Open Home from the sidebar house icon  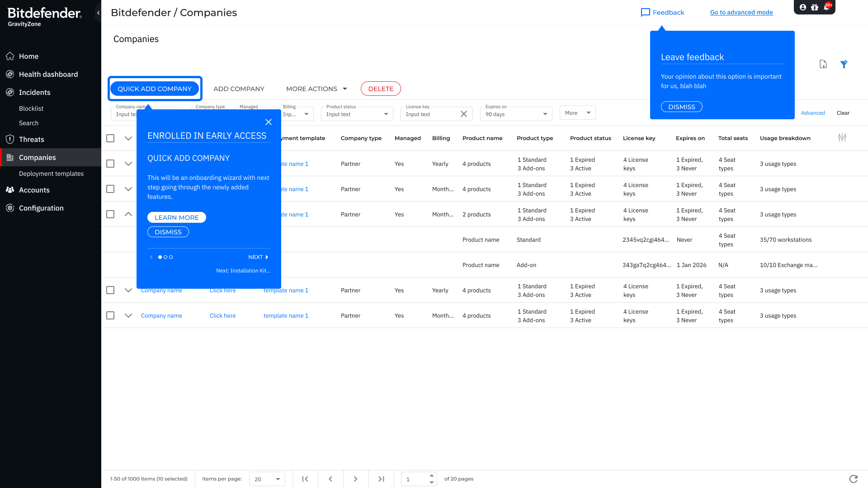point(10,56)
